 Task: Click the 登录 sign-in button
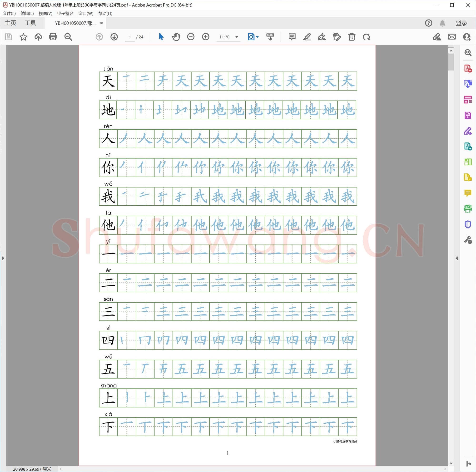tap(461, 23)
